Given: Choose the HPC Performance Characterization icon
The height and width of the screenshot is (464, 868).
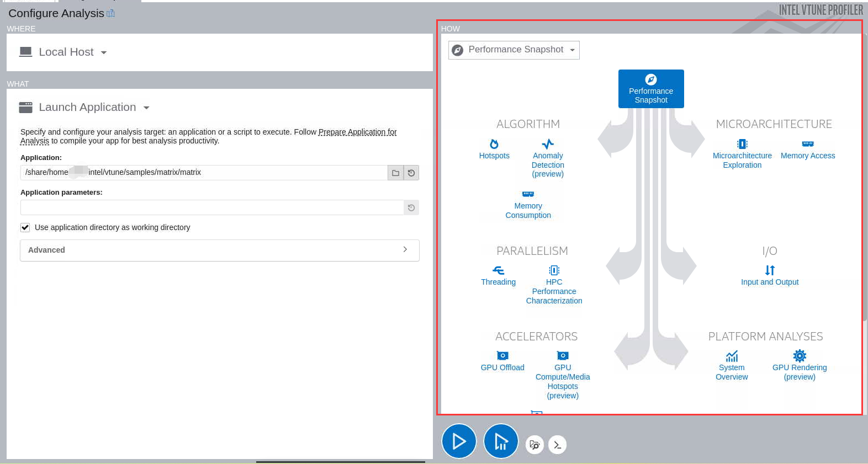Looking at the screenshot, I should point(554,270).
